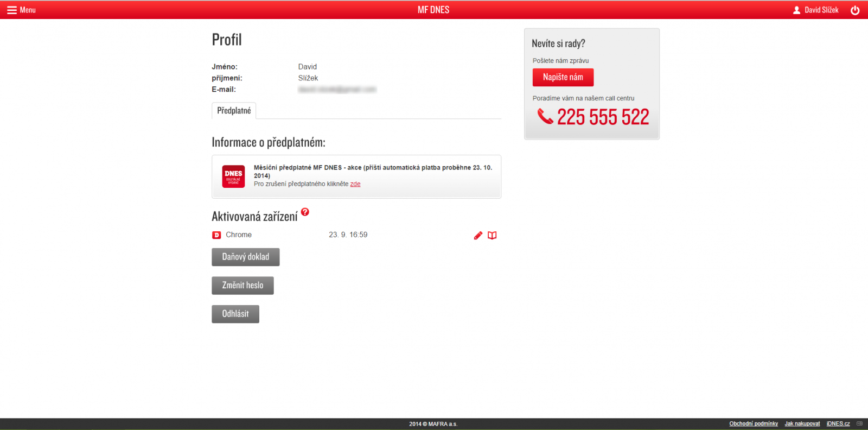Open the hamburger Menu icon

click(11, 10)
